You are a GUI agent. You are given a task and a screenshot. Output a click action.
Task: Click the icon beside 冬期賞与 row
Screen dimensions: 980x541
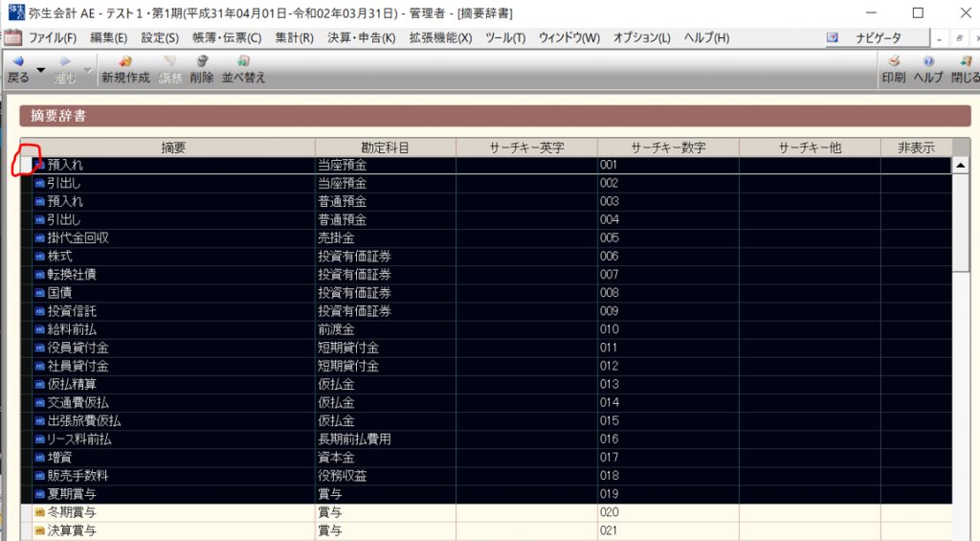click(40, 512)
